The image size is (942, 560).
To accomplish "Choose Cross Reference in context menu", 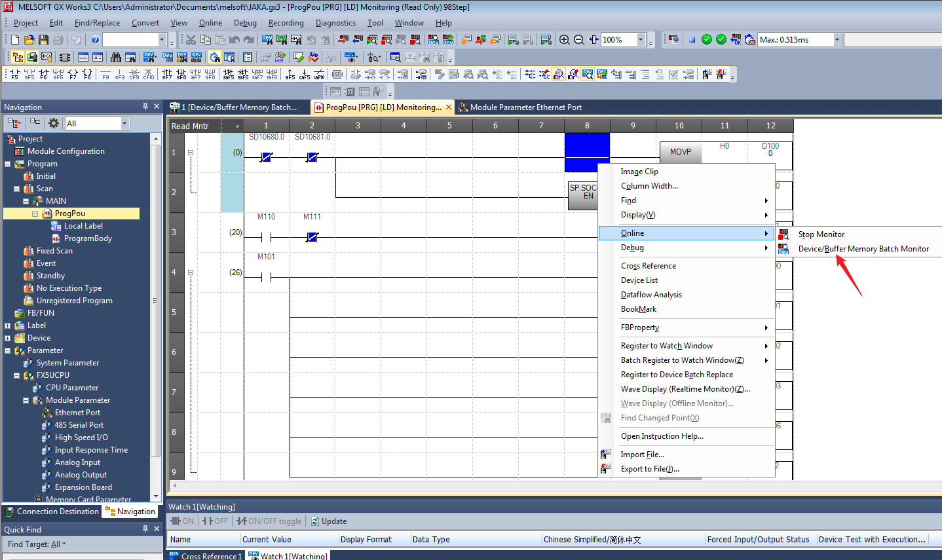I will point(648,266).
